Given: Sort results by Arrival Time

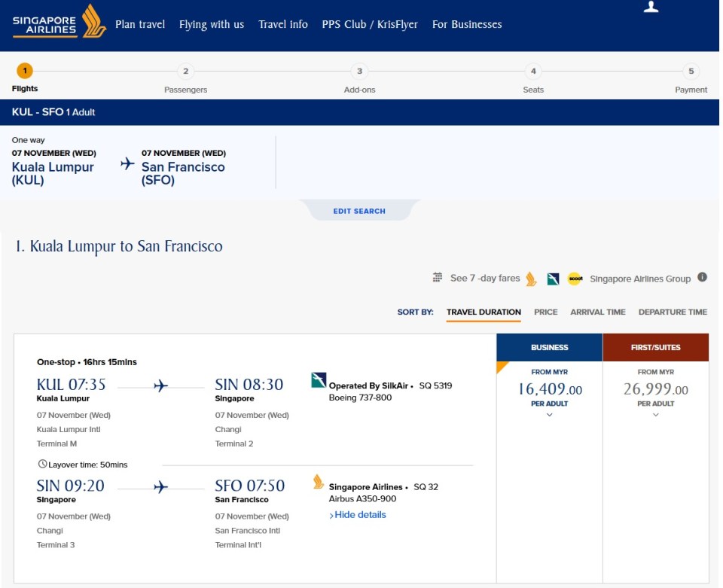Looking at the screenshot, I should point(597,312).
